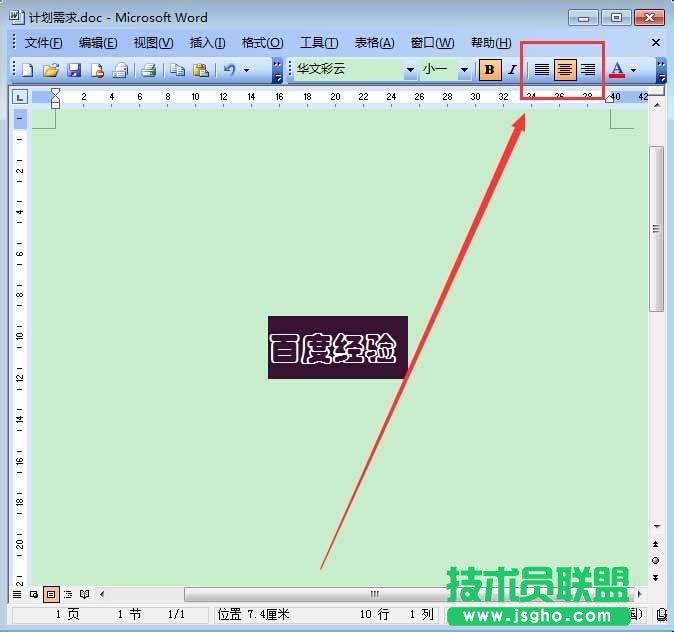Viewport: 674px width, 632px height.
Task: Go to next page browse arrow
Action: click(x=656, y=578)
